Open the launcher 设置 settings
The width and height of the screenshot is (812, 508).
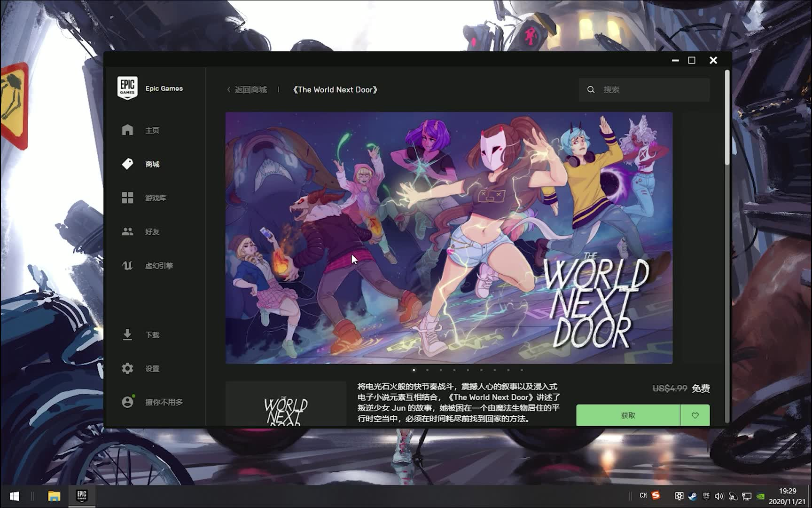pos(152,369)
